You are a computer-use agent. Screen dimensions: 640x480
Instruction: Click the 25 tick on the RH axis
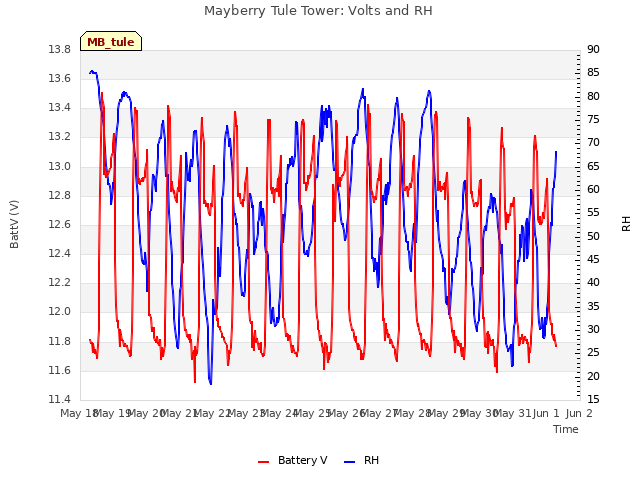593,353
